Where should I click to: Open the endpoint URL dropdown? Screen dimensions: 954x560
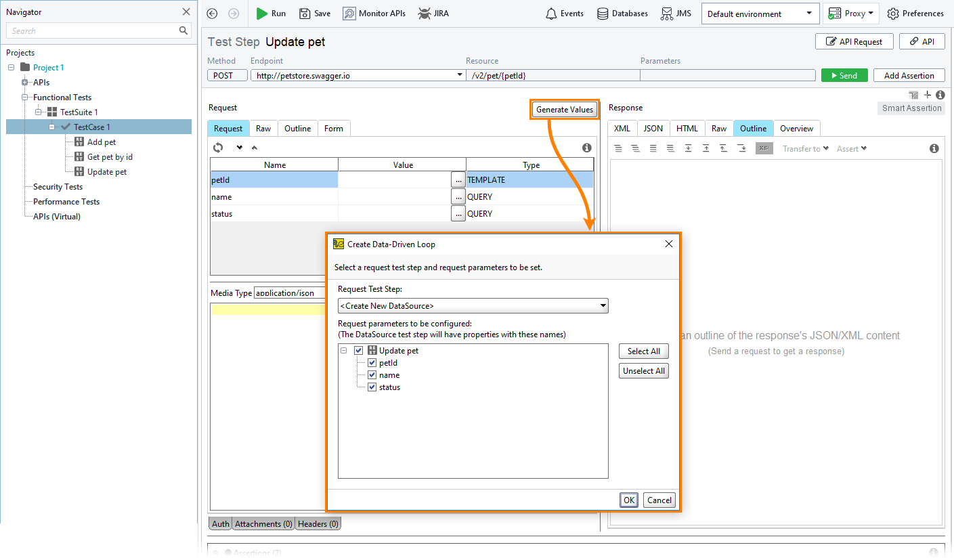(x=460, y=75)
